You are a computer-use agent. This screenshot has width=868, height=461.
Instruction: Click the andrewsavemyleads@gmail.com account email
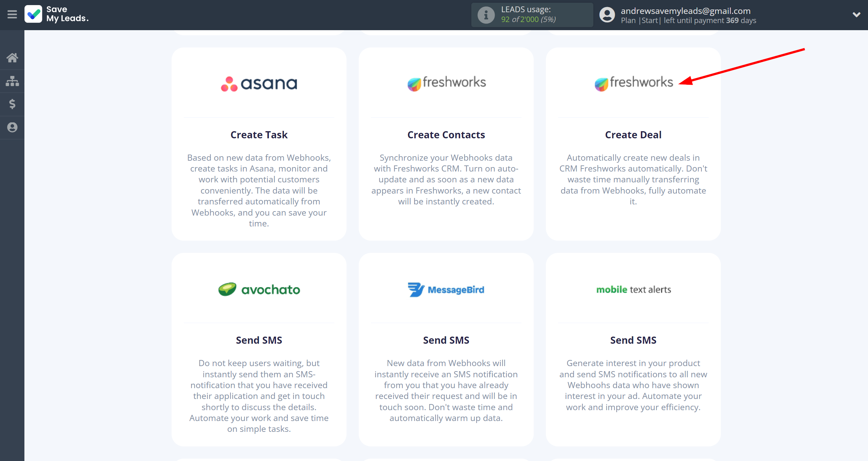click(686, 11)
